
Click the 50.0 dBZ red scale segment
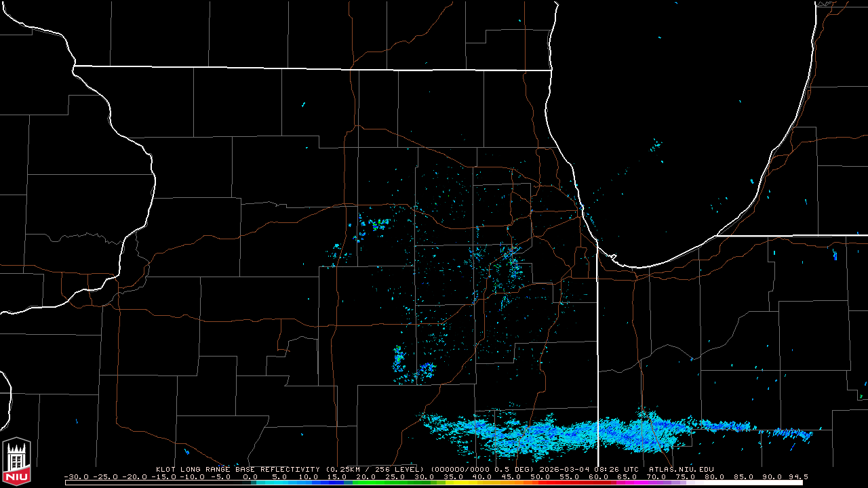pyautogui.click(x=540, y=483)
